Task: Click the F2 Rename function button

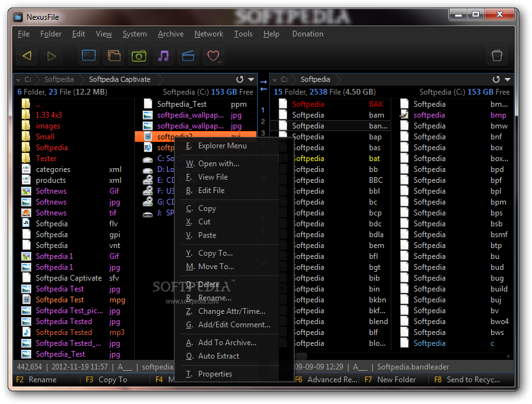Action: pos(36,380)
